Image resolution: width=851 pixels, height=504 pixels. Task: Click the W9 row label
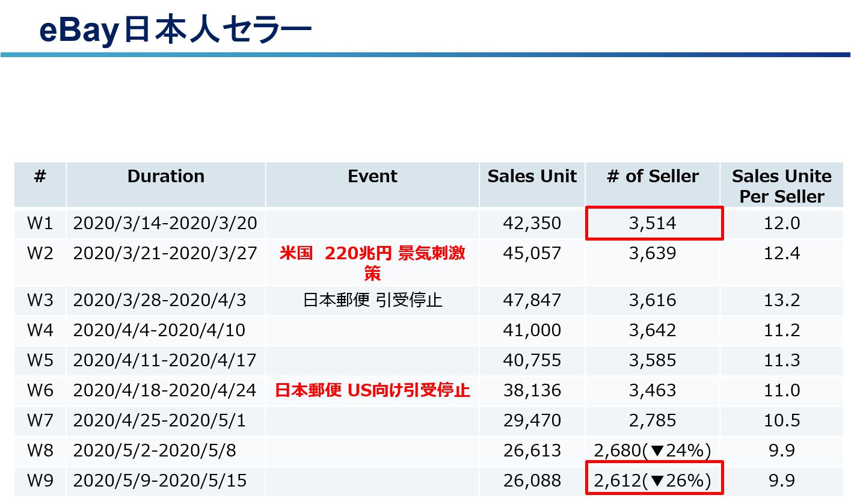coord(40,481)
